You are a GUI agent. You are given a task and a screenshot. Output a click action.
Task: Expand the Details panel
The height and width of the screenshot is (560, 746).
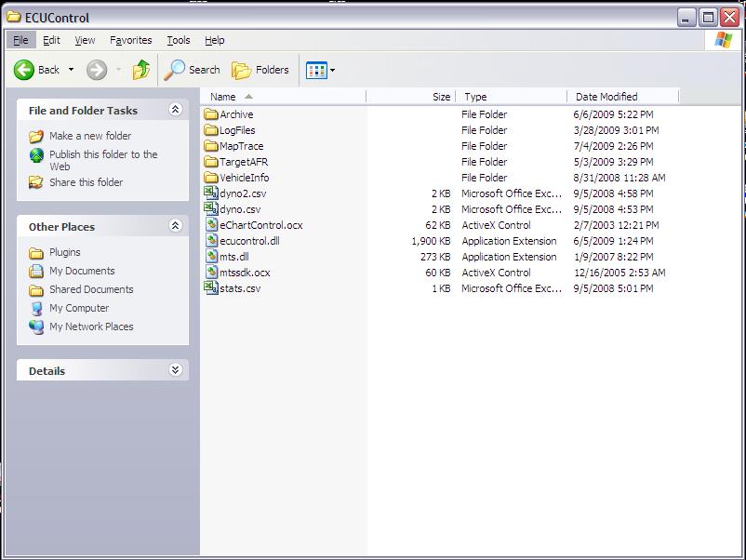point(175,370)
